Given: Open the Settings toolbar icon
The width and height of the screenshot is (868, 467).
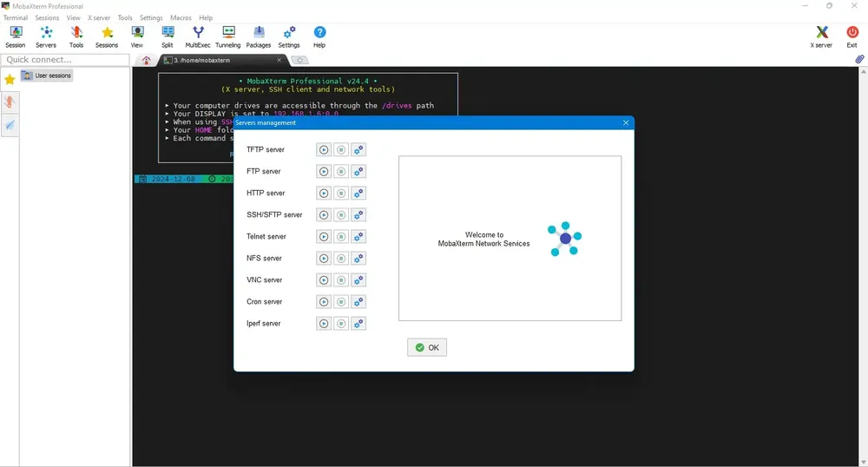Looking at the screenshot, I should point(289,37).
